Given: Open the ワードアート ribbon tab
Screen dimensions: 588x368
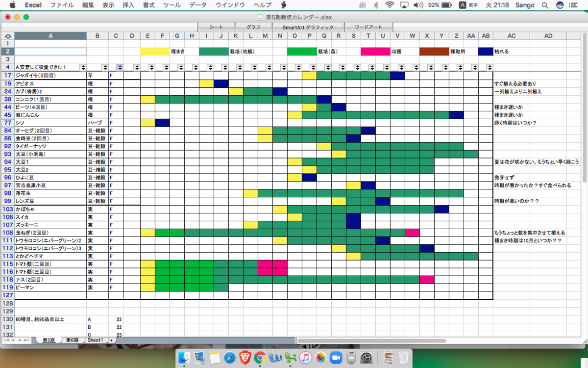Looking at the screenshot, I should [368, 27].
